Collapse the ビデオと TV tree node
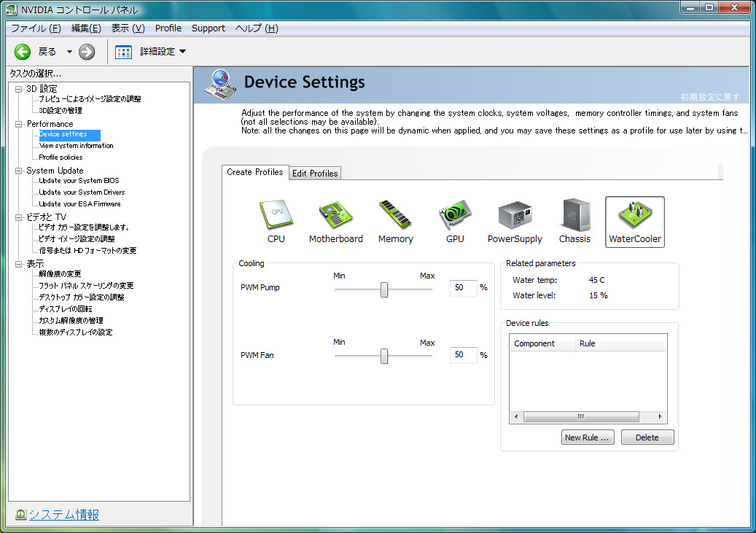 (x=19, y=217)
